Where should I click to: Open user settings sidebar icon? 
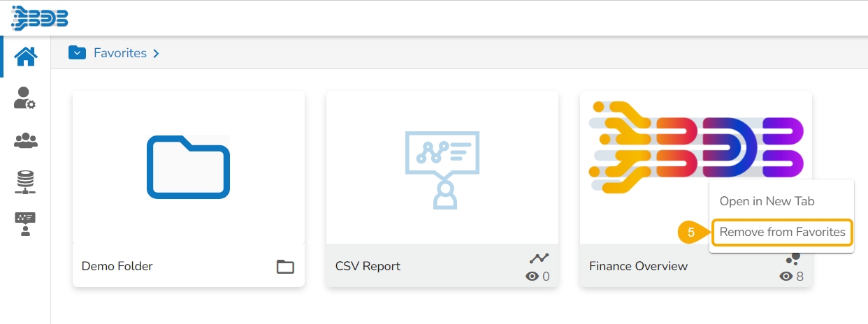[x=25, y=98]
